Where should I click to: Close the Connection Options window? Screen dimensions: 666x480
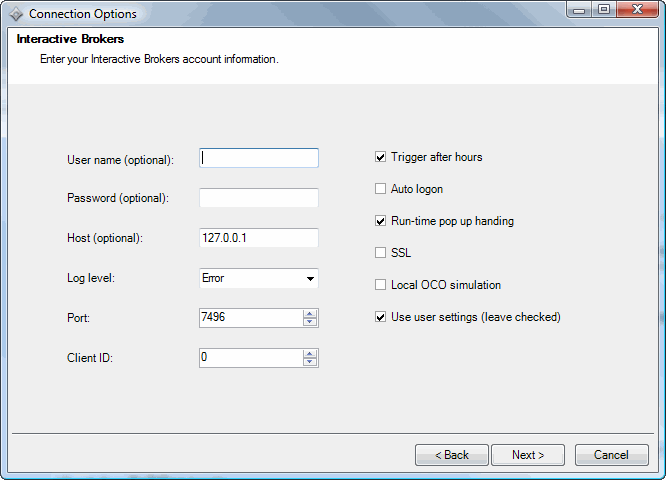click(x=638, y=10)
